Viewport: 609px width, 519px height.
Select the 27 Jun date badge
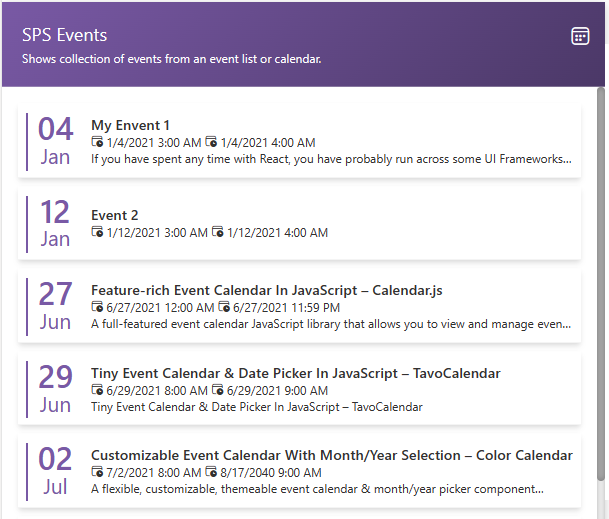click(x=55, y=307)
